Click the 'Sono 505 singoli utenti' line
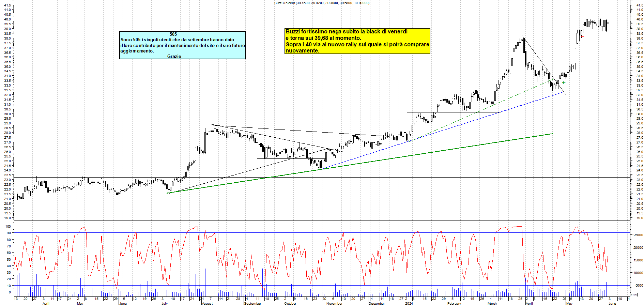 [177, 40]
